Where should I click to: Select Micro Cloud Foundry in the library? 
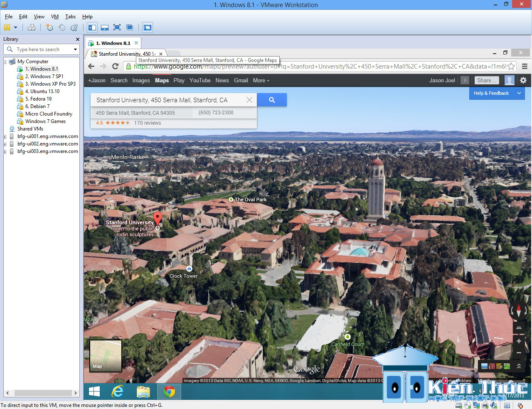pos(49,114)
